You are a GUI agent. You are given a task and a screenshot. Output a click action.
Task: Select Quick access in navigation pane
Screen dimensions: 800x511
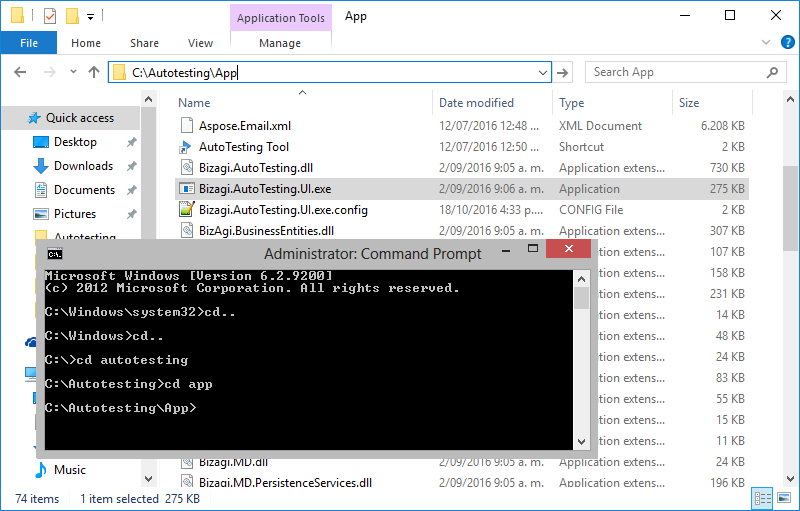[x=70, y=118]
